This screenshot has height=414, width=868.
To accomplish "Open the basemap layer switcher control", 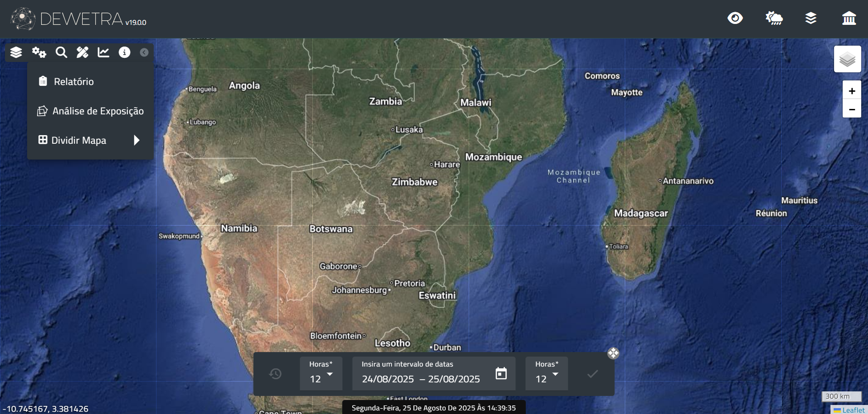I will 847,59.
